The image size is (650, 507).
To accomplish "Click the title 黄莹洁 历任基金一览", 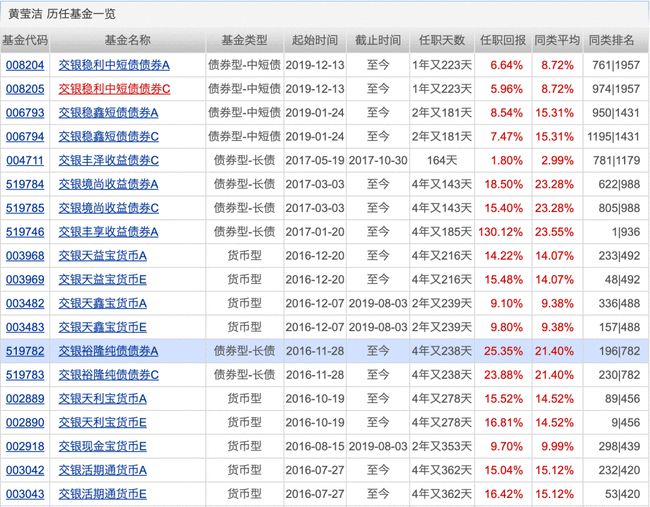I will point(62,14).
